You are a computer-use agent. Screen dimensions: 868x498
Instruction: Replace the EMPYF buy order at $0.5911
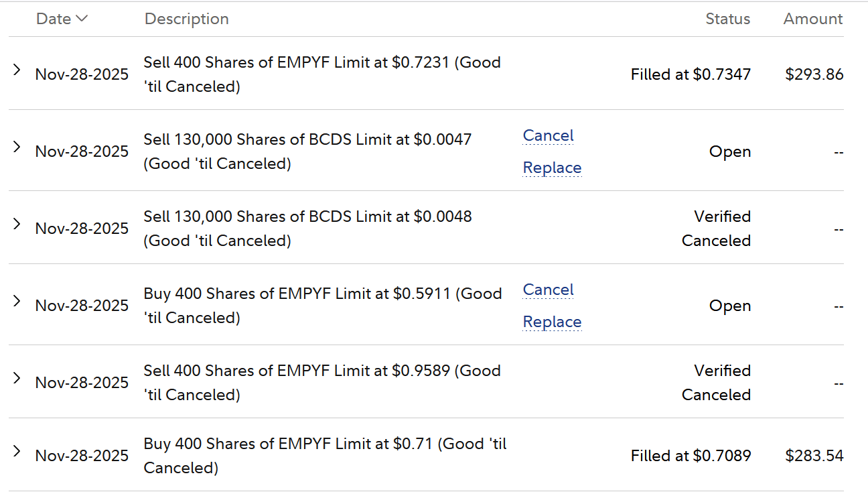pyautogui.click(x=552, y=322)
